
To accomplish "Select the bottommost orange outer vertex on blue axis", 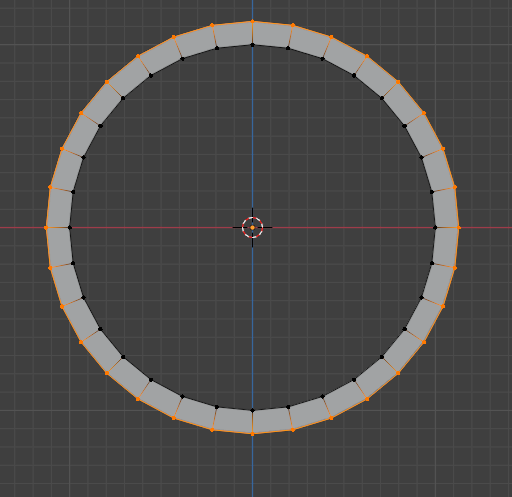I will [252, 434].
